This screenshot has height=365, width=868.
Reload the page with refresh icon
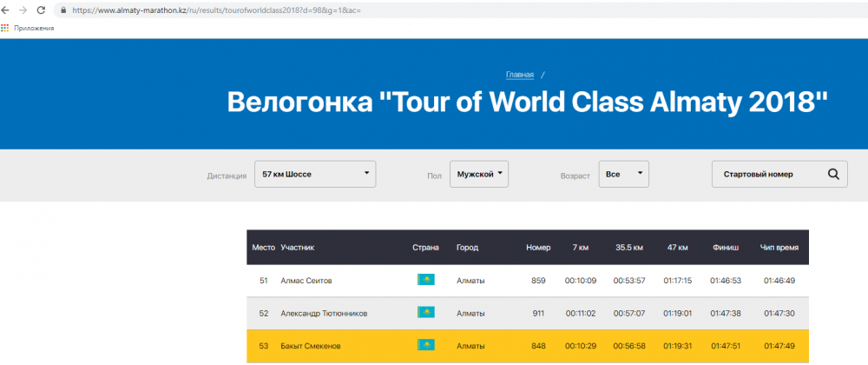(42, 10)
